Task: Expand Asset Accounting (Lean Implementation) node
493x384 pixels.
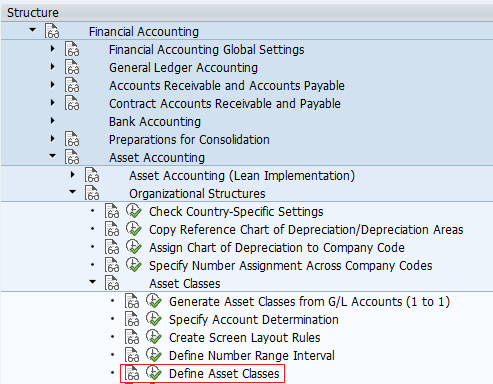Action: pyautogui.click(x=72, y=175)
